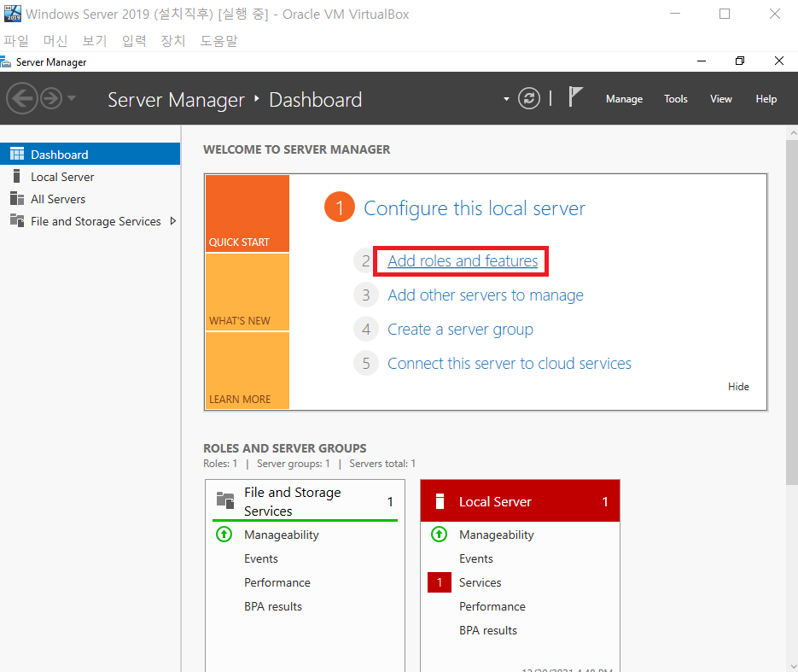Click green manageability icon in Local Server tile

440,534
